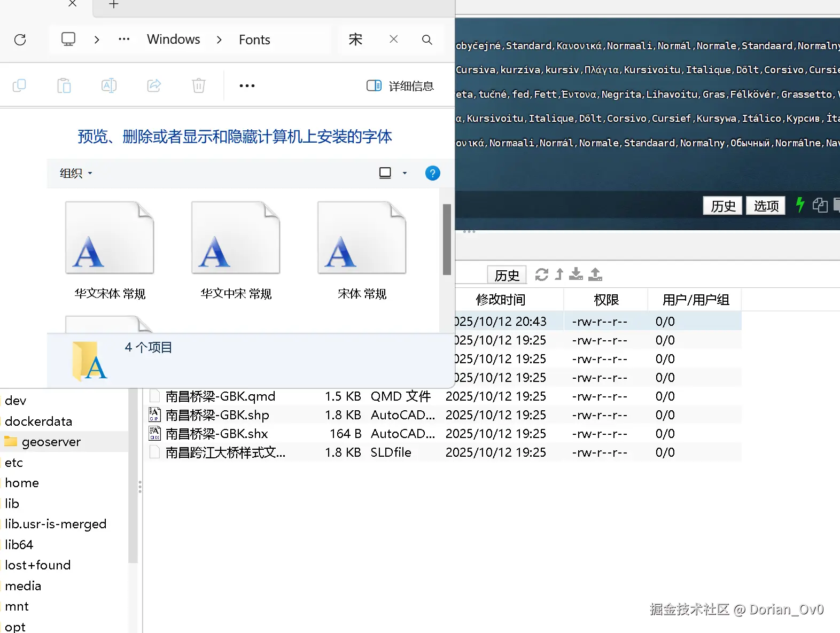Expand the view options dropdown arrow
Viewport: 840px width, 633px height.
tap(405, 173)
